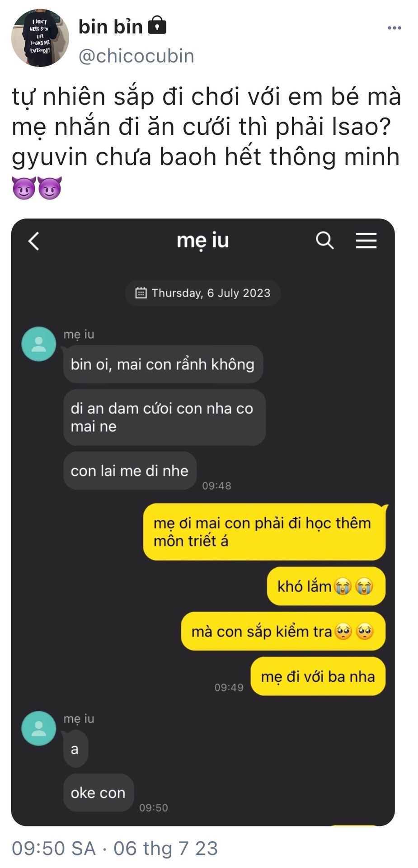Tap first teal 'mẹ iu' contact avatar
This screenshot has width=418, height=868.
39,344
